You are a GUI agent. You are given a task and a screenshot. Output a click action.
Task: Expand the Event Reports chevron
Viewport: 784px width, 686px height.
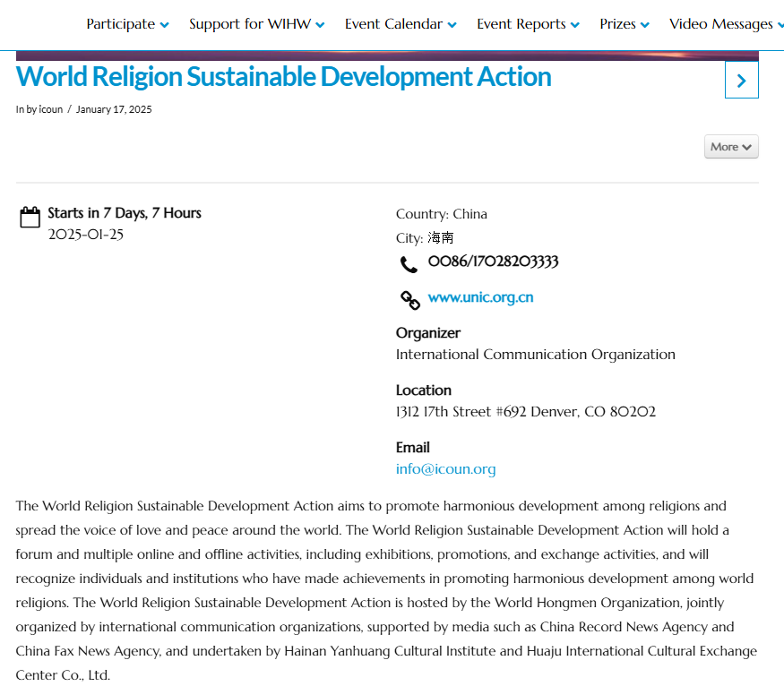(575, 25)
